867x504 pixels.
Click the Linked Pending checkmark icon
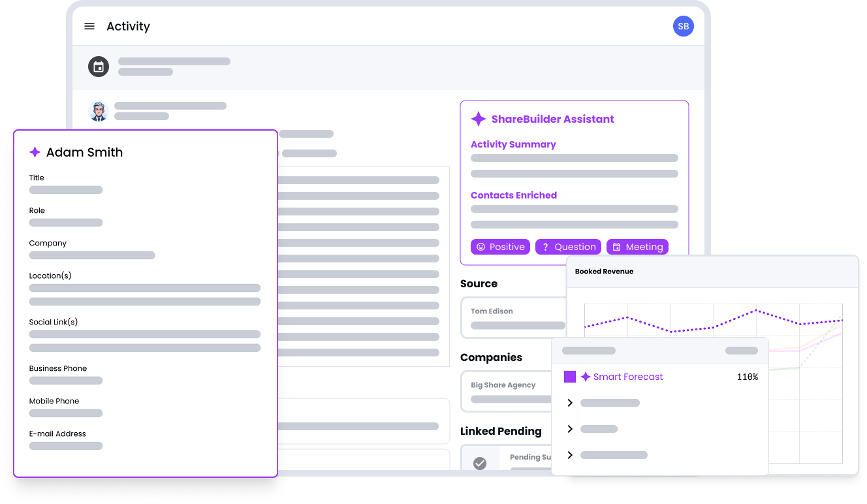[x=480, y=463]
